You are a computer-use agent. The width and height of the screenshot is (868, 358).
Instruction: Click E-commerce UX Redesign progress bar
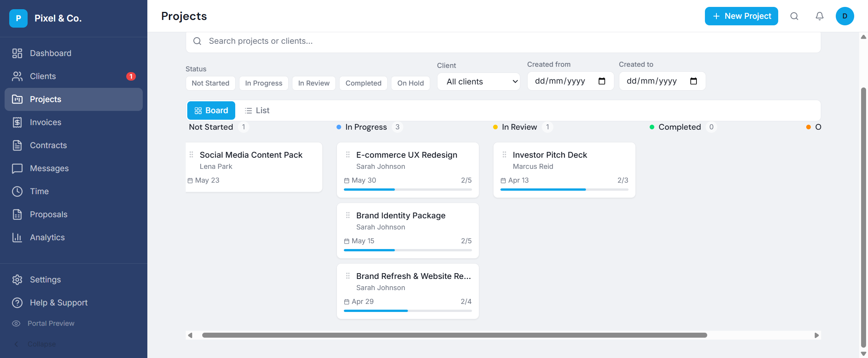coord(408,190)
